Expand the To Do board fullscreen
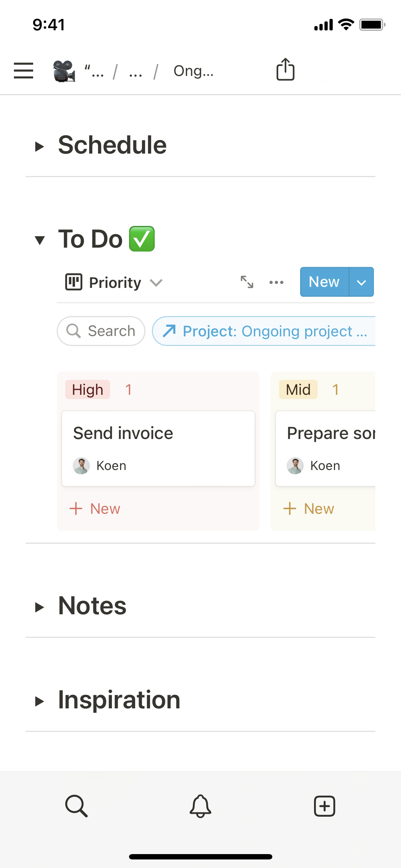This screenshot has width=401, height=868. pos(247,282)
